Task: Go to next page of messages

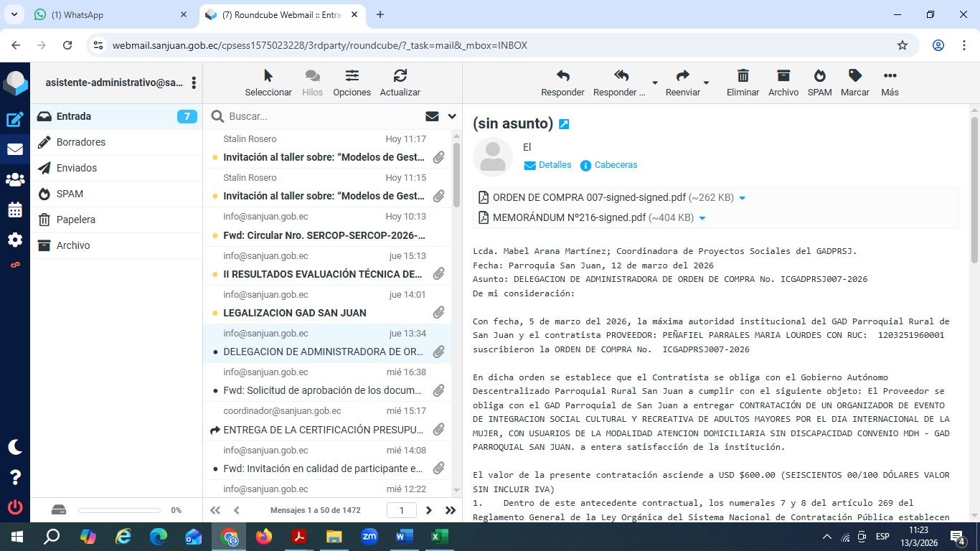Action: click(x=429, y=510)
